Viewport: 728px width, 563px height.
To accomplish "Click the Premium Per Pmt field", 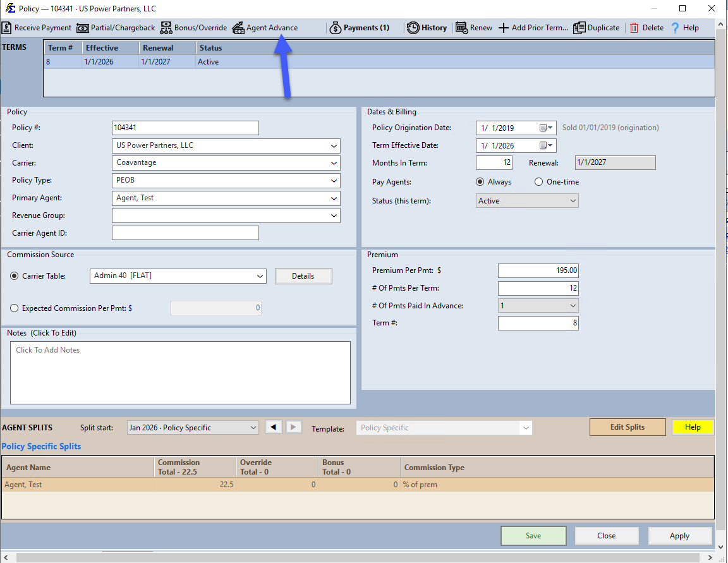I will (538, 270).
